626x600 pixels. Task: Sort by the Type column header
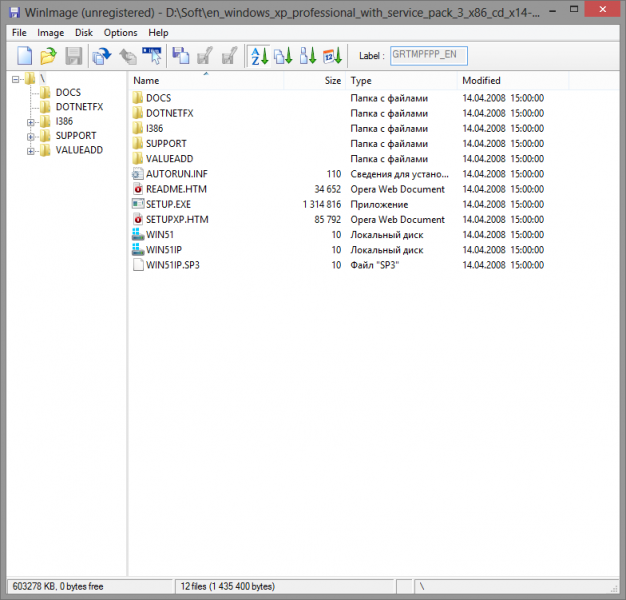[401, 81]
